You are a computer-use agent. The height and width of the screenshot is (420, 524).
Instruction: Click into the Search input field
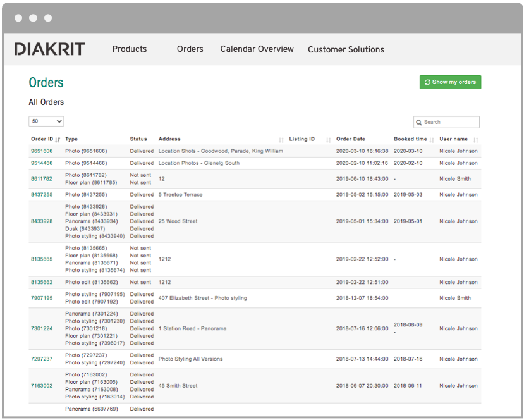point(450,122)
